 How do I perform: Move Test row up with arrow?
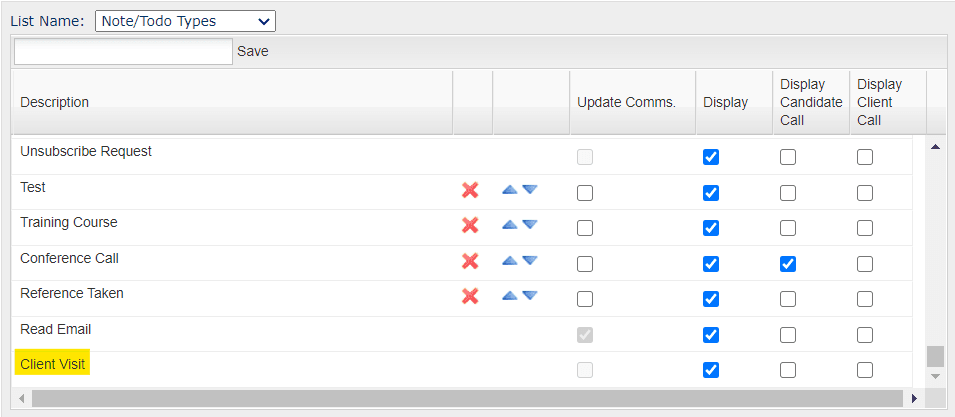point(510,190)
